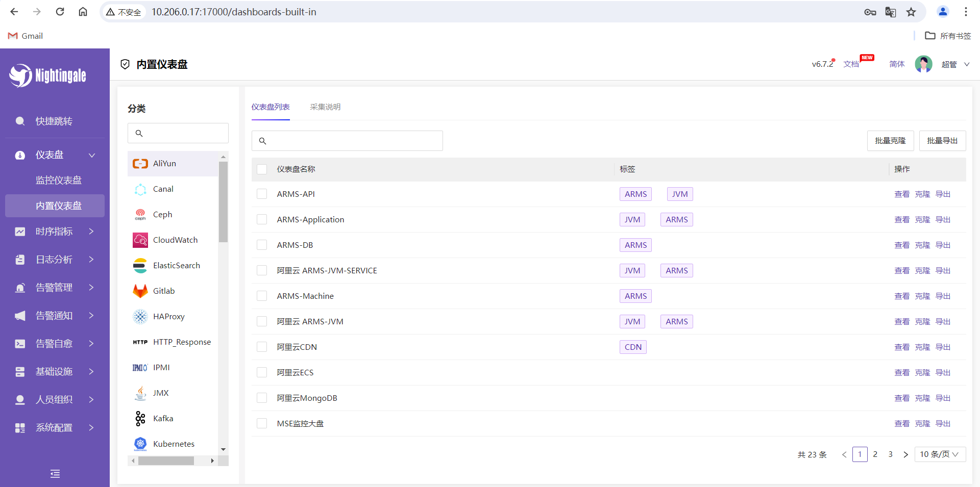Image resolution: width=980 pixels, height=487 pixels.
Task: Focus the dashboard list search field
Action: pyautogui.click(x=347, y=141)
